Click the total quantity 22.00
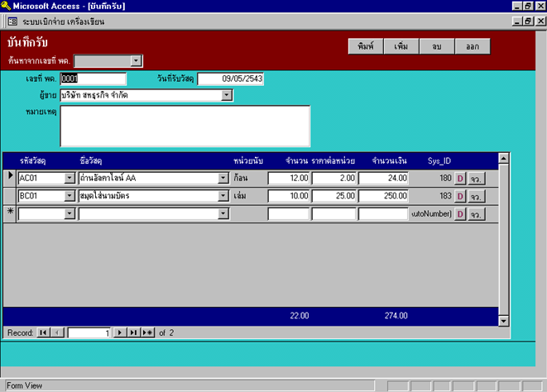This screenshot has width=547, height=392. 300,316
